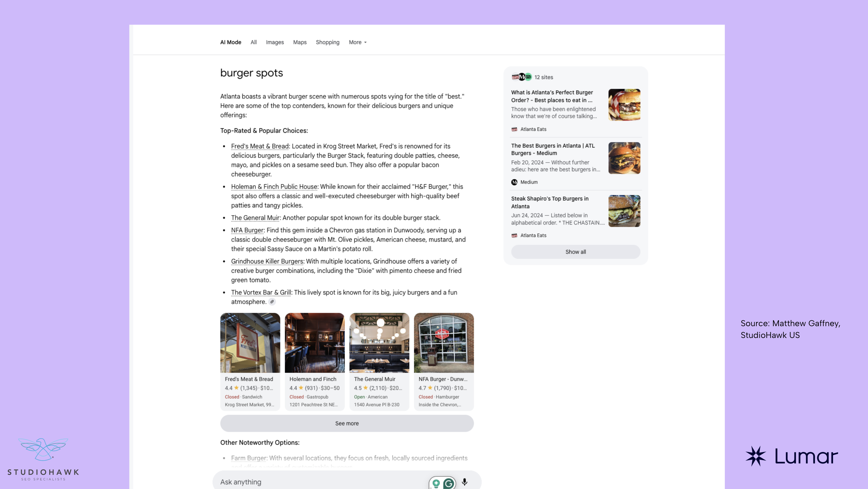The height and width of the screenshot is (489, 868).
Task: Open the Shopping tab
Action: [327, 42]
